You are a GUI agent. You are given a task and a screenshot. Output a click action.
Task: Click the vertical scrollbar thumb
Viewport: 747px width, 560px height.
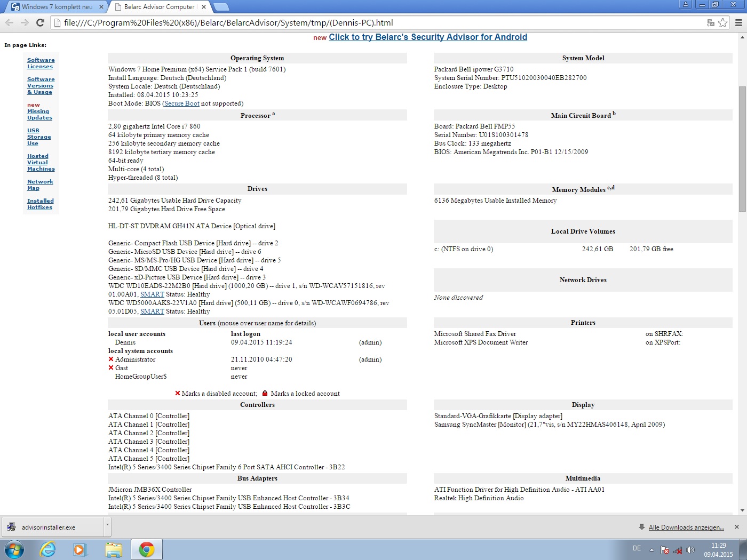pos(742,149)
